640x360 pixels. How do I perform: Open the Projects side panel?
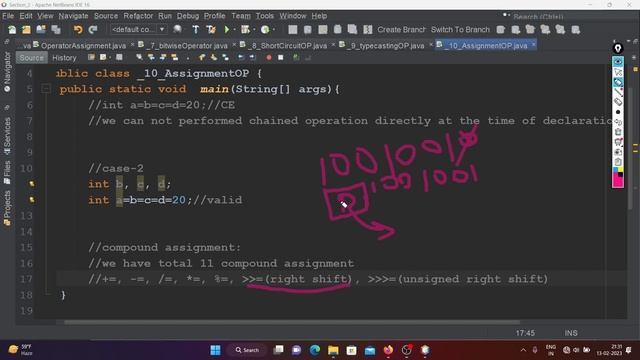pyautogui.click(x=7, y=208)
